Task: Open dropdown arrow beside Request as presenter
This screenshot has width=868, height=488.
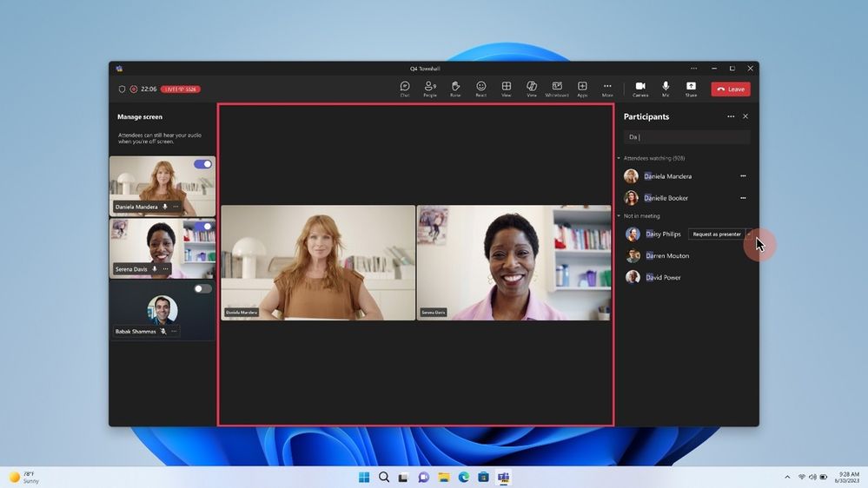Action: (748, 234)
